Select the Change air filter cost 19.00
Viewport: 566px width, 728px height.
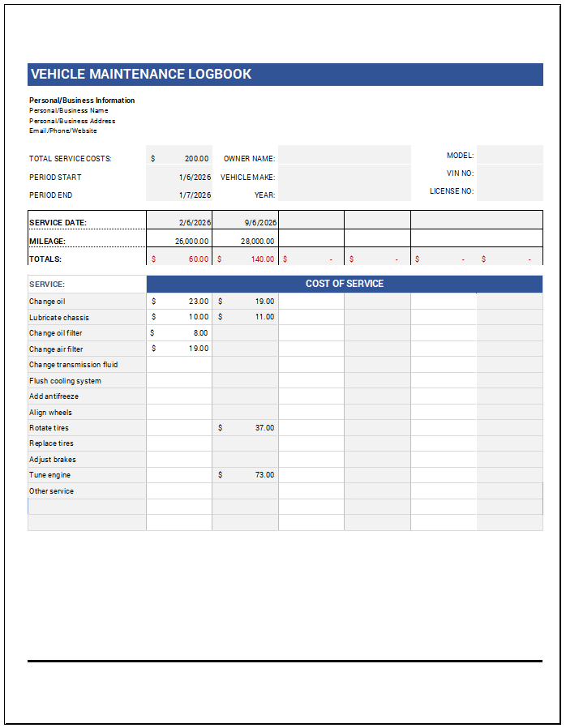tap(179, 349)
